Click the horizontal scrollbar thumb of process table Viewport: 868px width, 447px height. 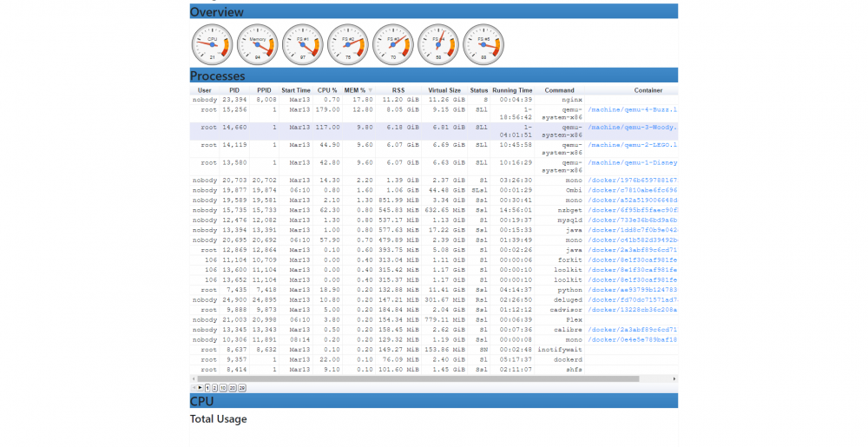pos(418,379)
